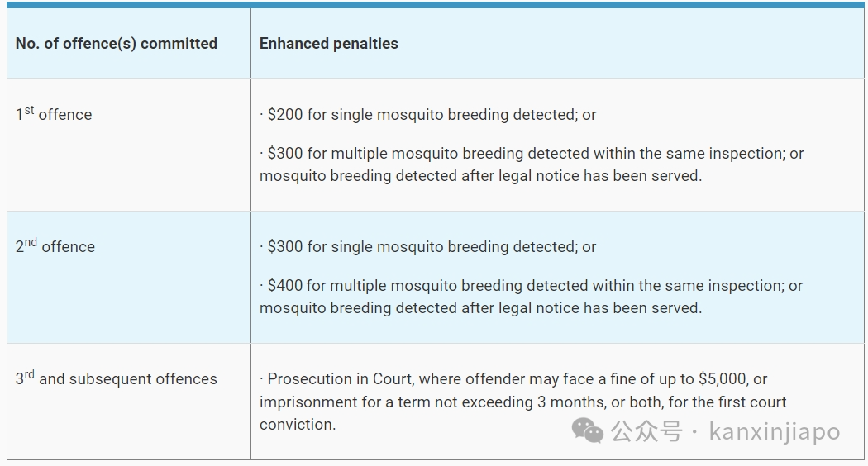Click the word "conviction." in last row
The width and height of the screenshot is (868, 466).
pyautogui.click(x=298, y=425)
